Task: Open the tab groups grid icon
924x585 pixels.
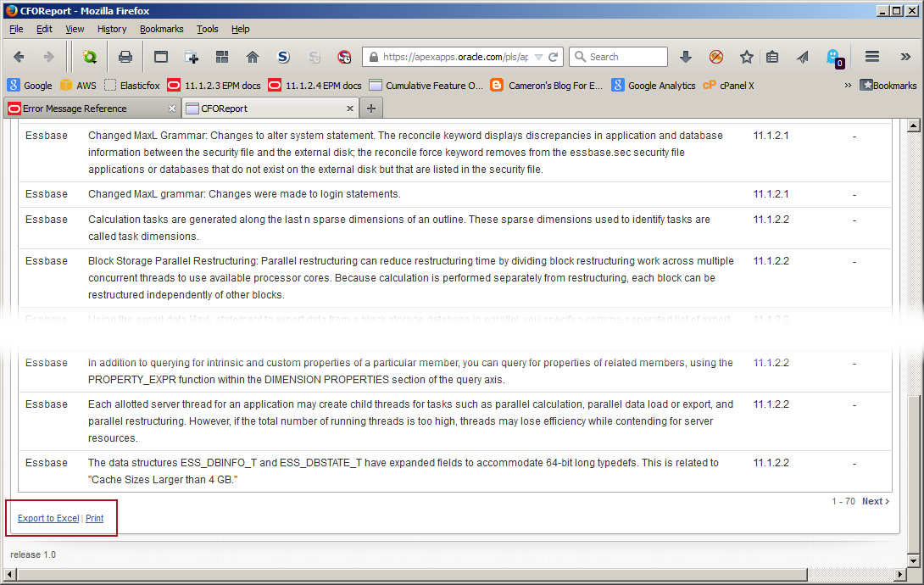Action: coord(222,57)
